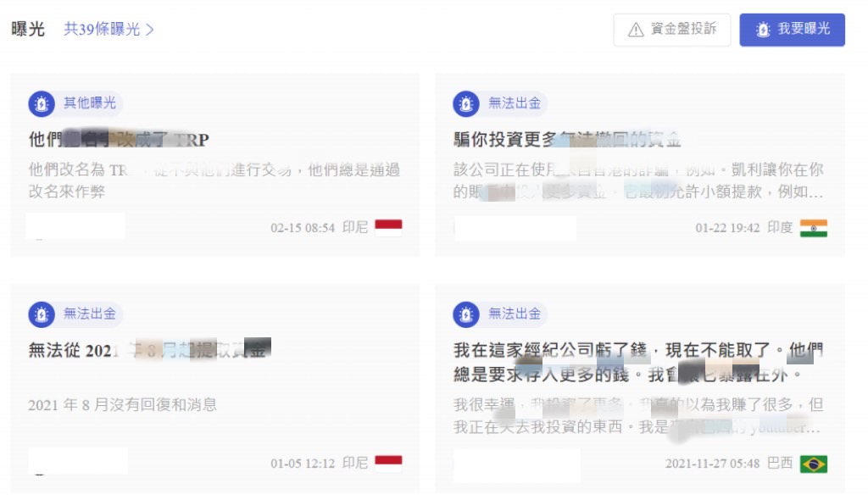Click the 我要曝光 blue button

coord(792,30)
